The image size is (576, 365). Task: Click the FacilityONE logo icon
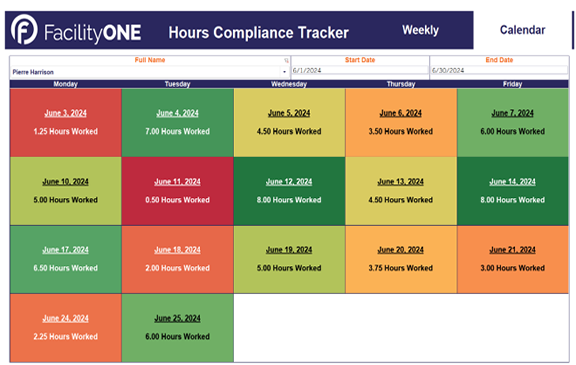tap(24, 29)
